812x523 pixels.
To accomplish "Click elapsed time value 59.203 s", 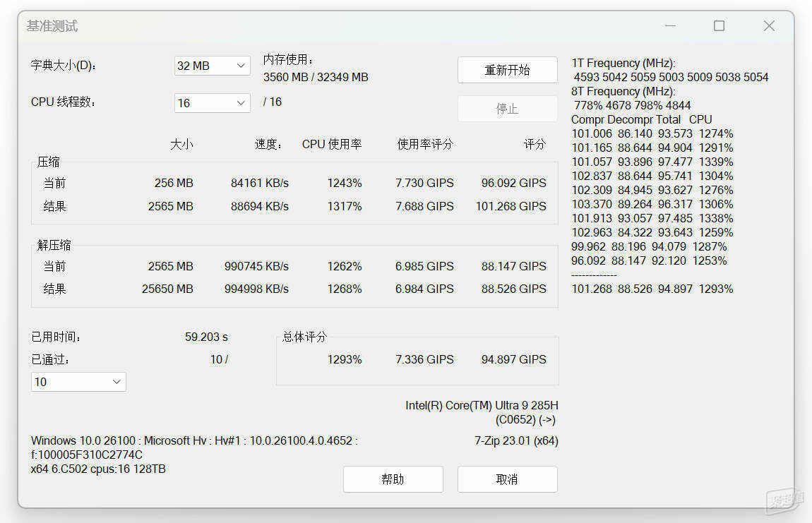I will click(x=206, y=337).
